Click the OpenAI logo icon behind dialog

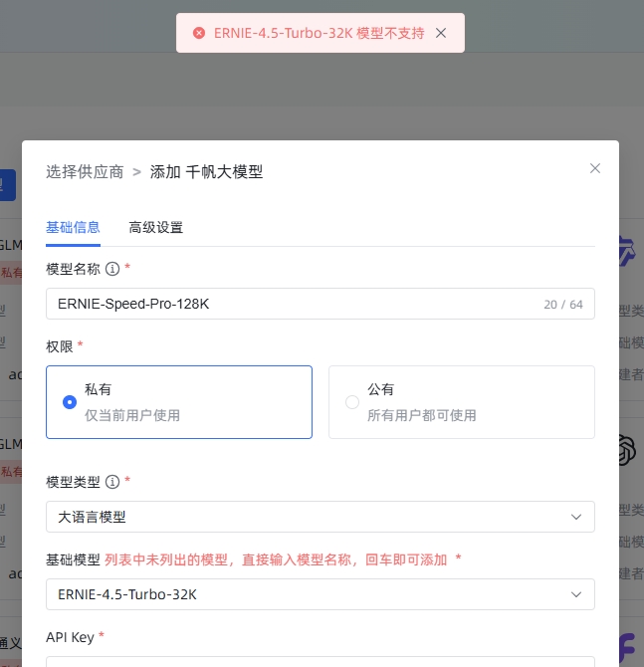point(627,450)
